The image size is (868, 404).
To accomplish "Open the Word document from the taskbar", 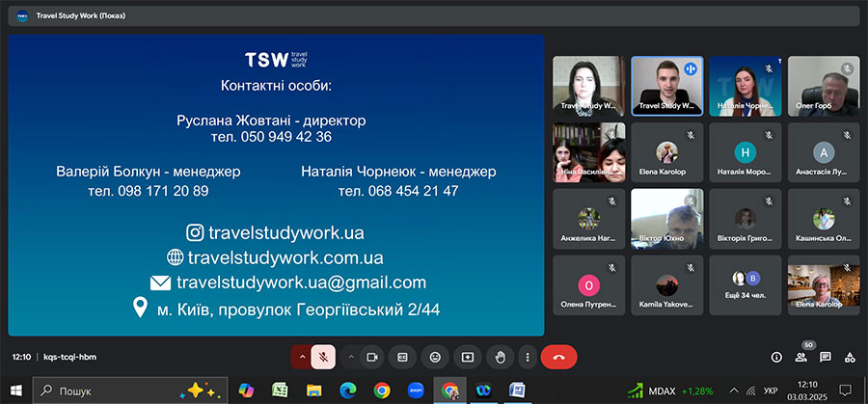I will (x=517, y=391).
